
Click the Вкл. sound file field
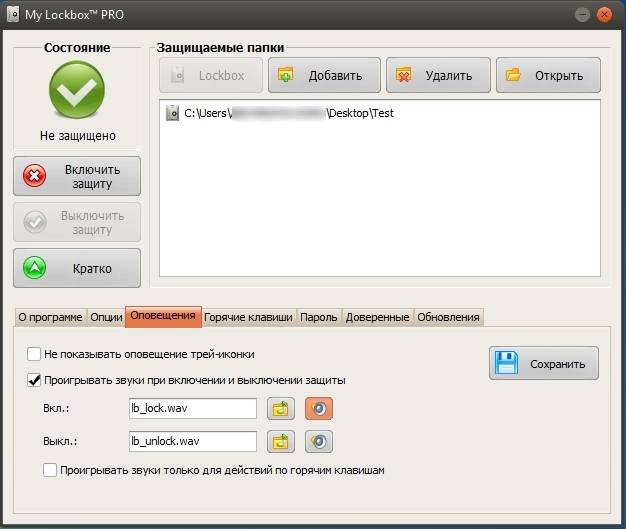click(193, 408)
